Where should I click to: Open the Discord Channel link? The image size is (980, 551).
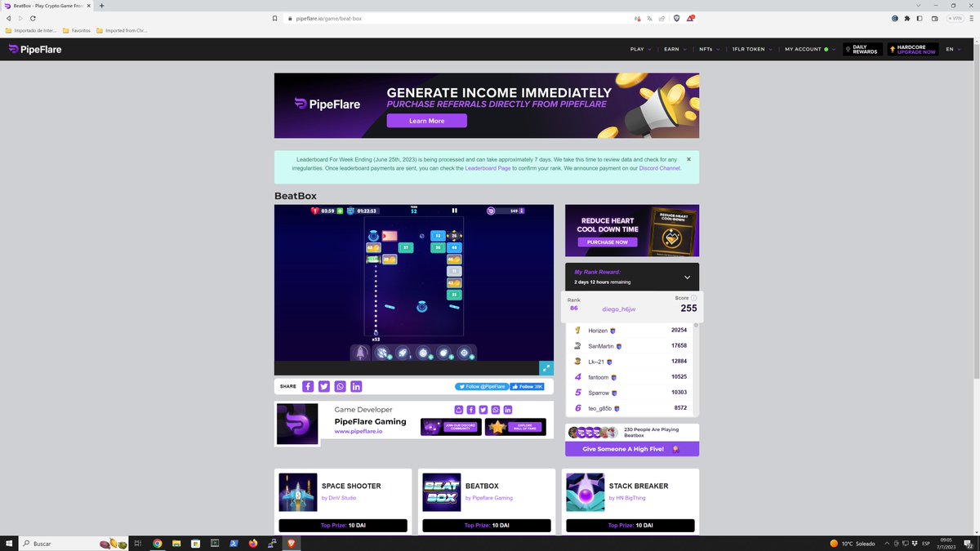(x=659, y=168)
